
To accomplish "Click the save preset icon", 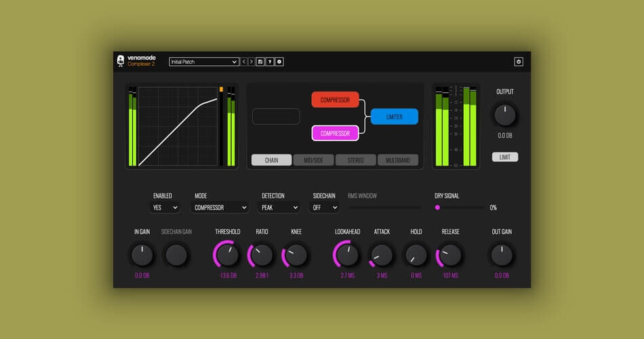I will point(260,62).
